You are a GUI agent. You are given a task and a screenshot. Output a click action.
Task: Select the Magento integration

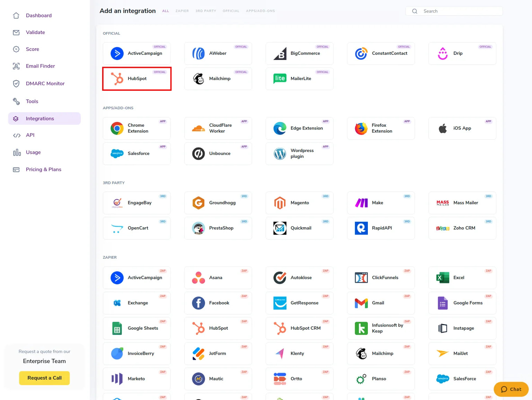(299, 203)
